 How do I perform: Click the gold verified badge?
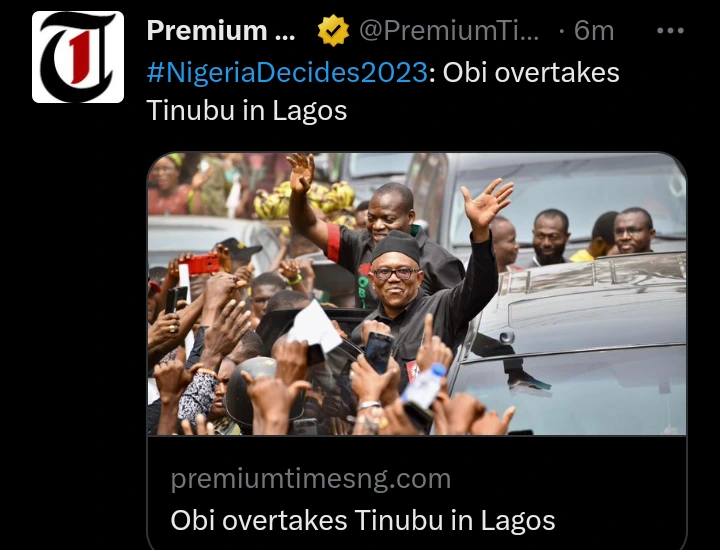point(333,31)
